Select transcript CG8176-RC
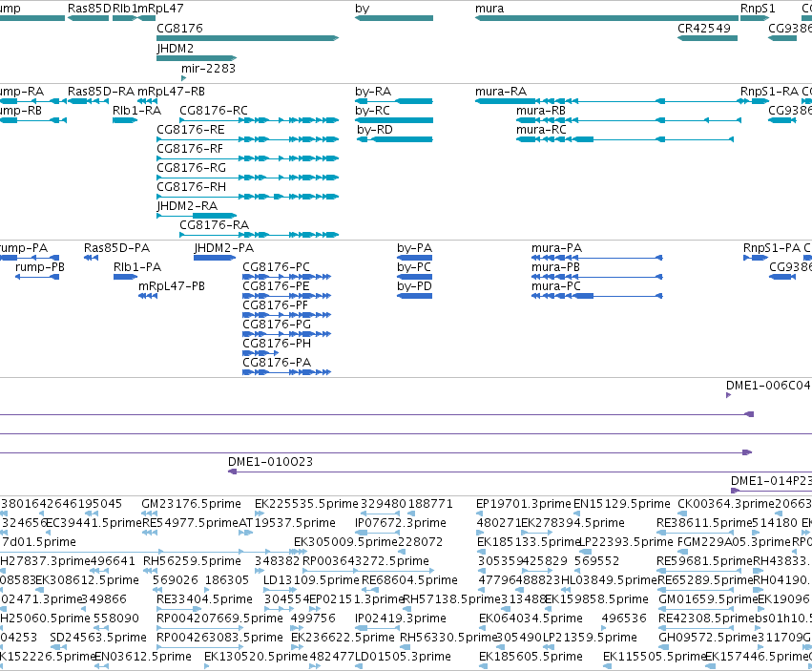This screenshot has height=671, width=812. pos(259,120)
